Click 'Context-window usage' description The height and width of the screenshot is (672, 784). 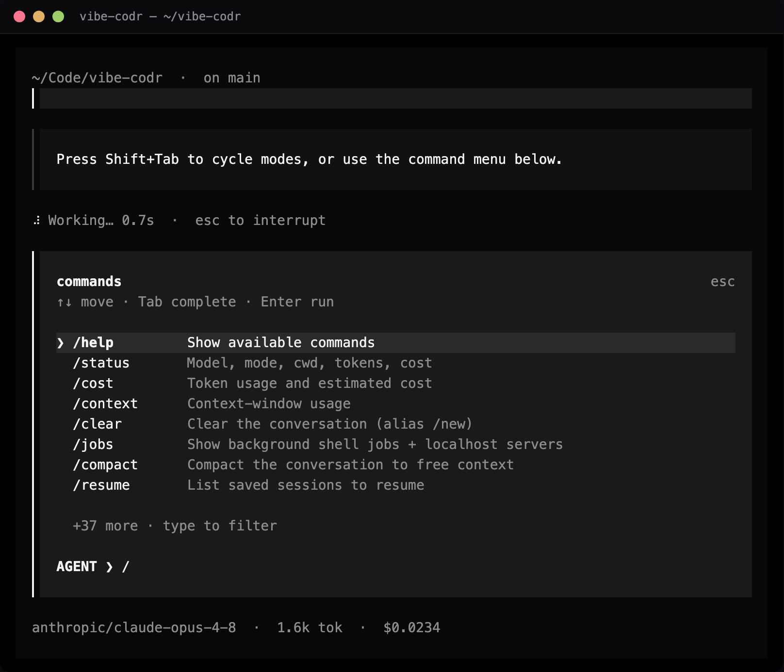click(x=269, y=404)
